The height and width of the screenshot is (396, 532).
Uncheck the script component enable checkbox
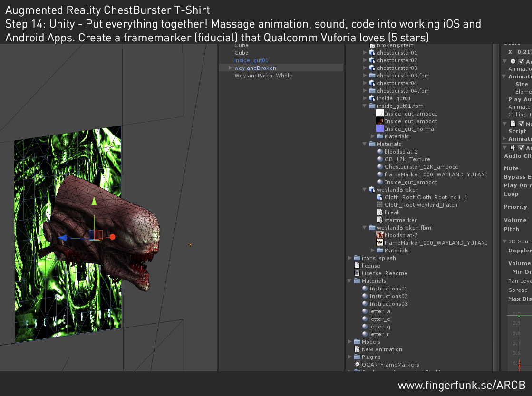tap(521, 124)
